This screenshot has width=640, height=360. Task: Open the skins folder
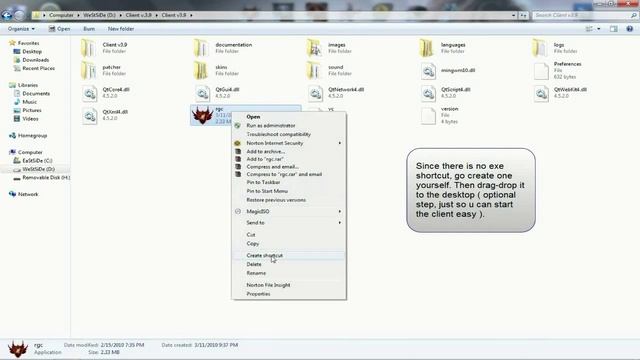[216, 70]
